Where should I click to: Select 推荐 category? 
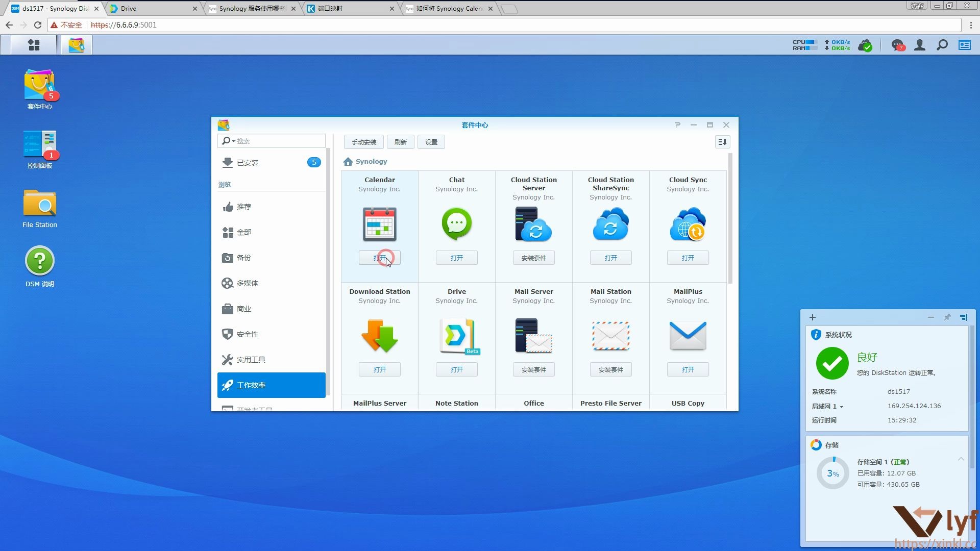click(x=272, y=207)
